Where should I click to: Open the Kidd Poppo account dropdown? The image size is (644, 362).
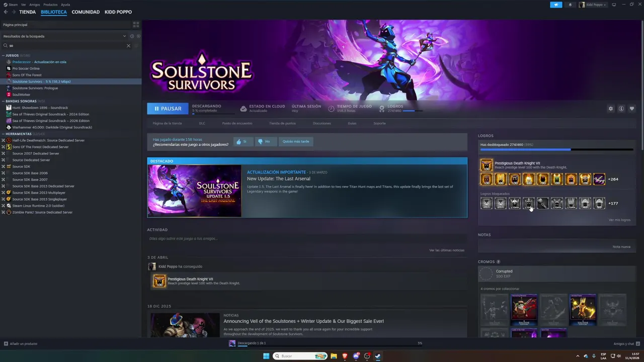click(593, 5)
